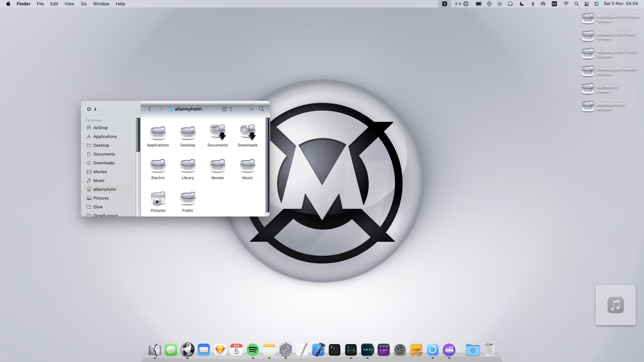Image resolution: width=644 pixels, height=362 pixels.
Task: Open Sketch app in the dock
Action: [x=220, y=350]
